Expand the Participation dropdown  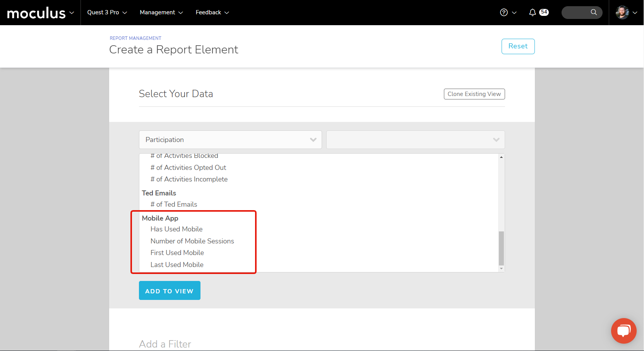(230, 140)
